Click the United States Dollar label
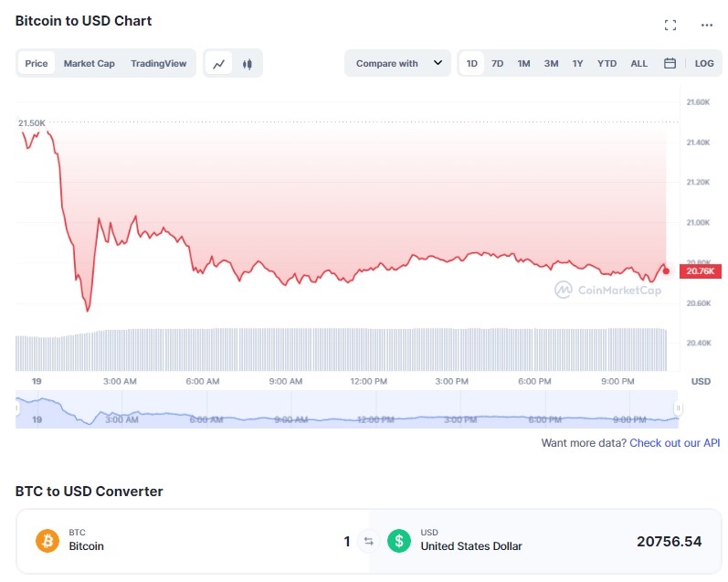This screenshot has width=728, height=582. click(471, 546)
